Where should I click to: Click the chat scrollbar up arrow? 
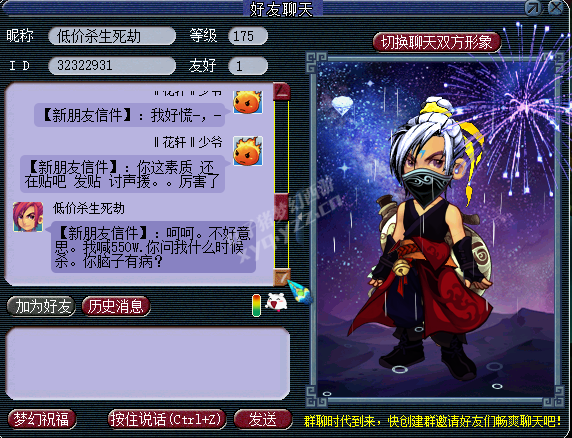(x=282, y=91)
